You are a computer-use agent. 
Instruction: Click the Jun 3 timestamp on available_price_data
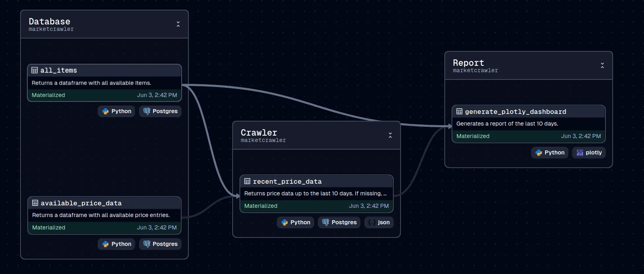pyautogui.click(x=157, y=227)
